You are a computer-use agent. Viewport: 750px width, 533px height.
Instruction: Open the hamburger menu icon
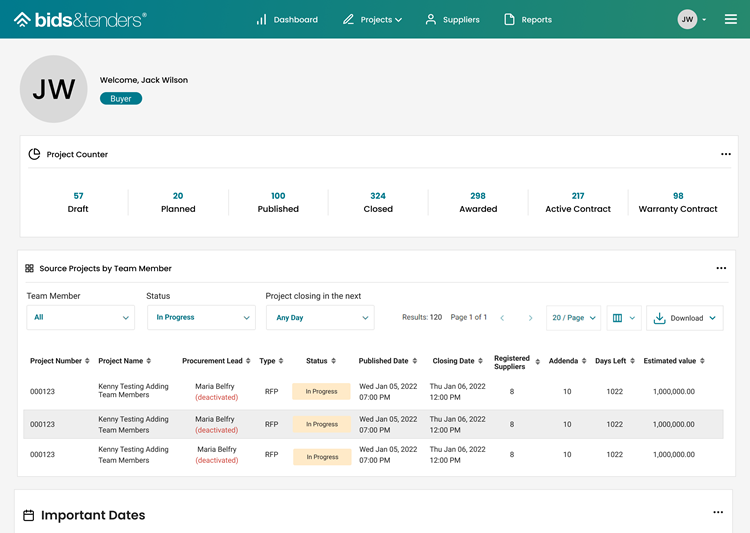(731, 19)
